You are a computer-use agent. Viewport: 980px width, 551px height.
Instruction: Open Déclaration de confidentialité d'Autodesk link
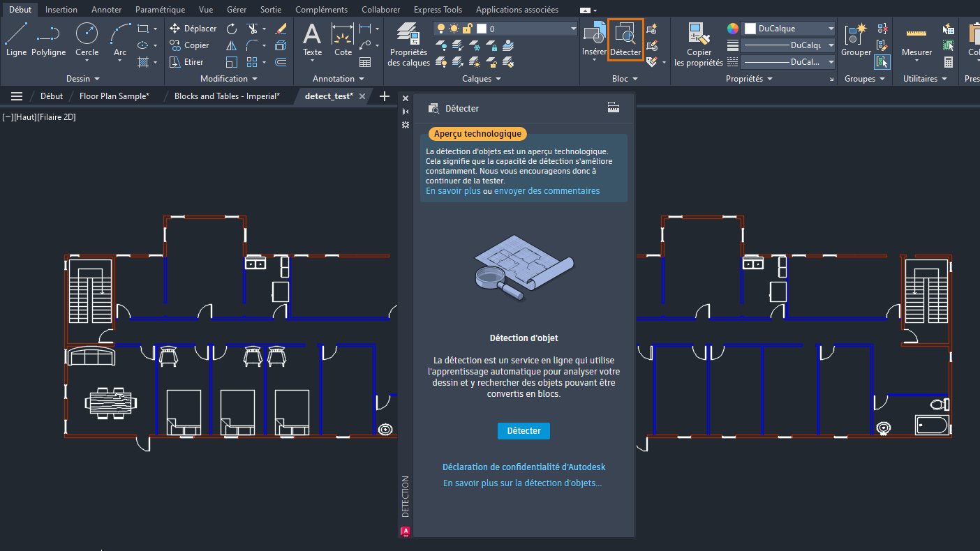pos(524,467)
